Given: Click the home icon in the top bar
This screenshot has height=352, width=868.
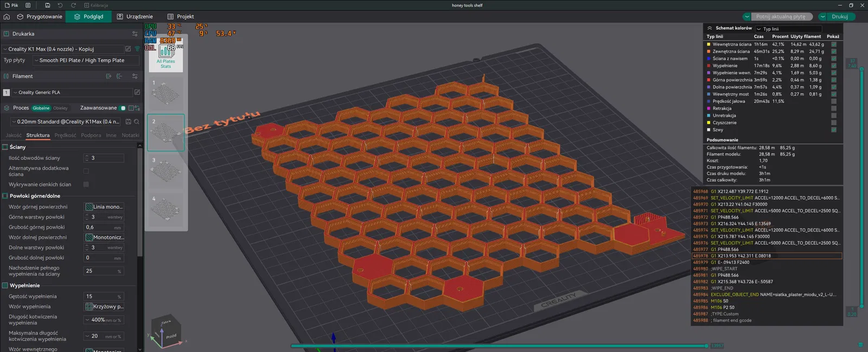Looking at the screenshot, I should pos(7,17).
